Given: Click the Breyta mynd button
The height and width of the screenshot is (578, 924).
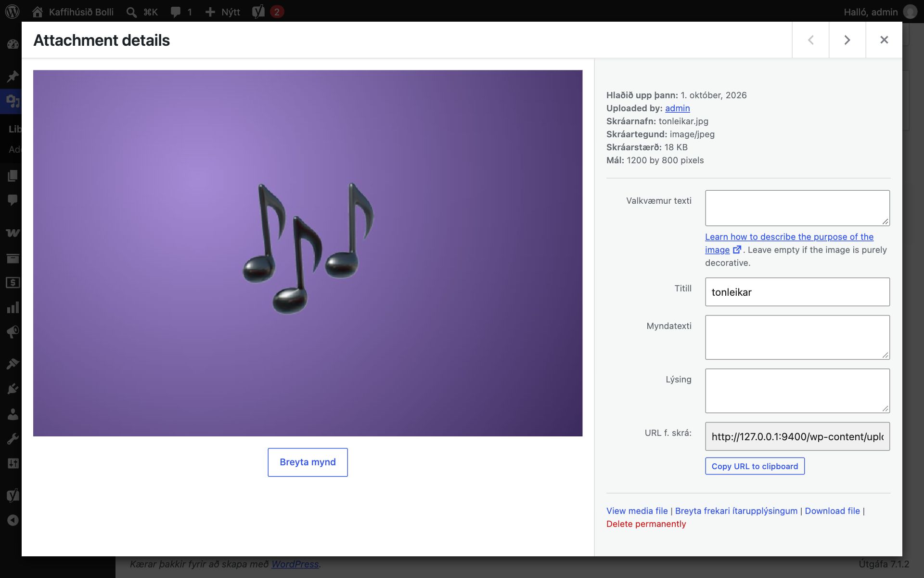Looking at the screenshot, I should 308,462.
